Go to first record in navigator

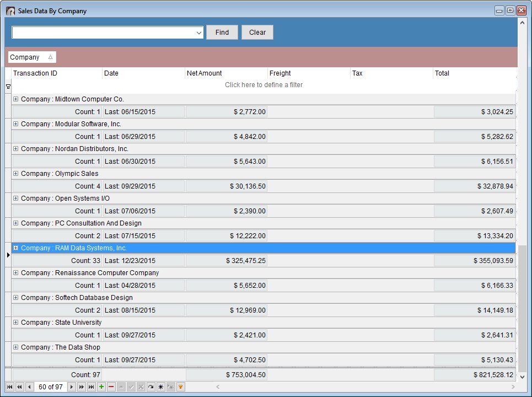pos(9,387)
